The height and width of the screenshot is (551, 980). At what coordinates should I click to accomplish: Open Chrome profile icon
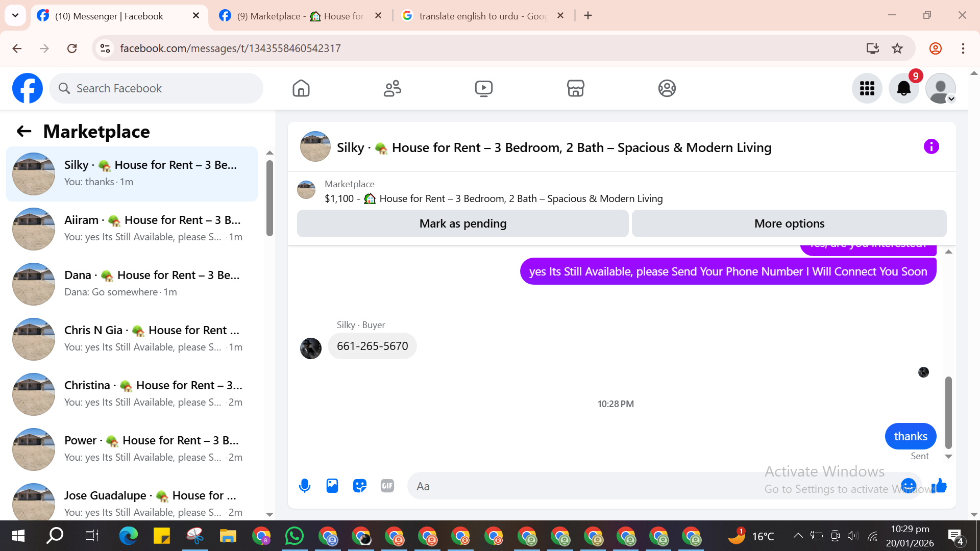[936, 48]
